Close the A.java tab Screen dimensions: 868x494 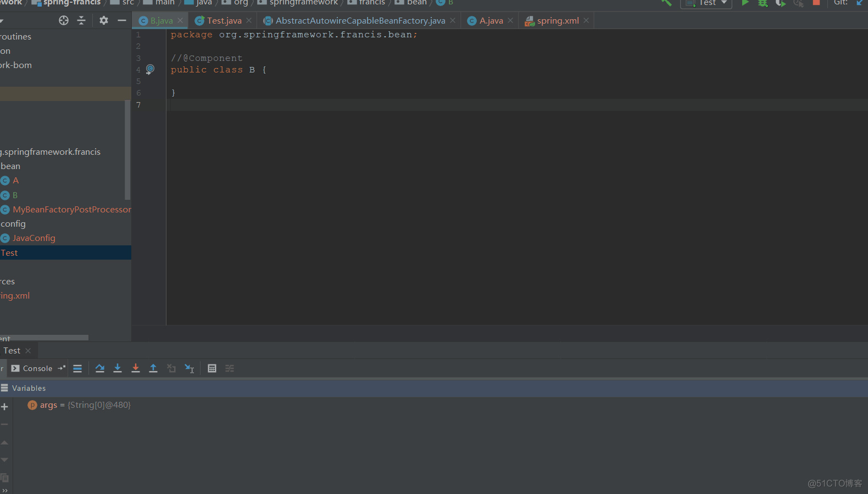pos(510,21)
